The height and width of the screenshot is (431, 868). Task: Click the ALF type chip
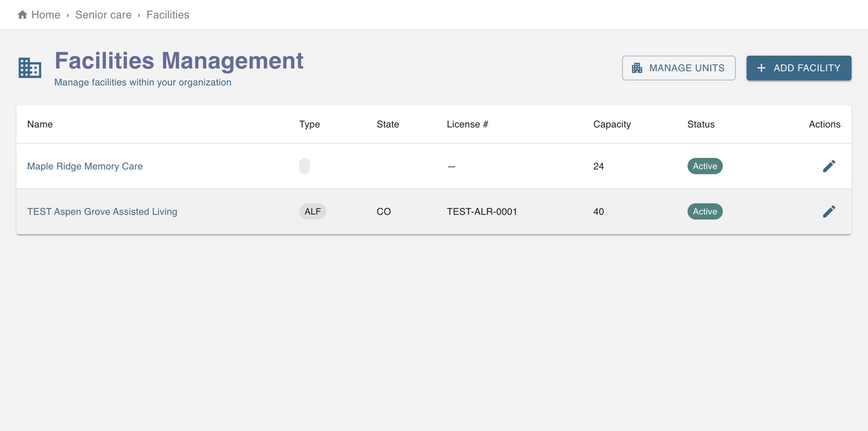coord(312,211)
